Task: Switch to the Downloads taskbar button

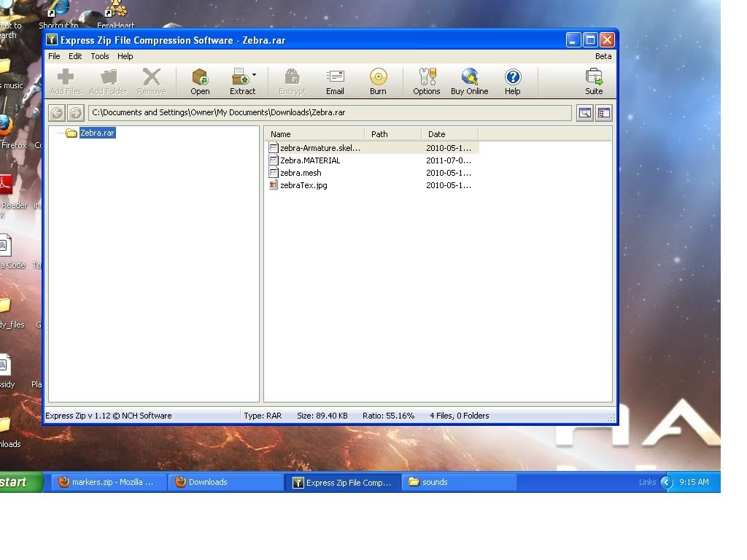Action: (225, 482)
